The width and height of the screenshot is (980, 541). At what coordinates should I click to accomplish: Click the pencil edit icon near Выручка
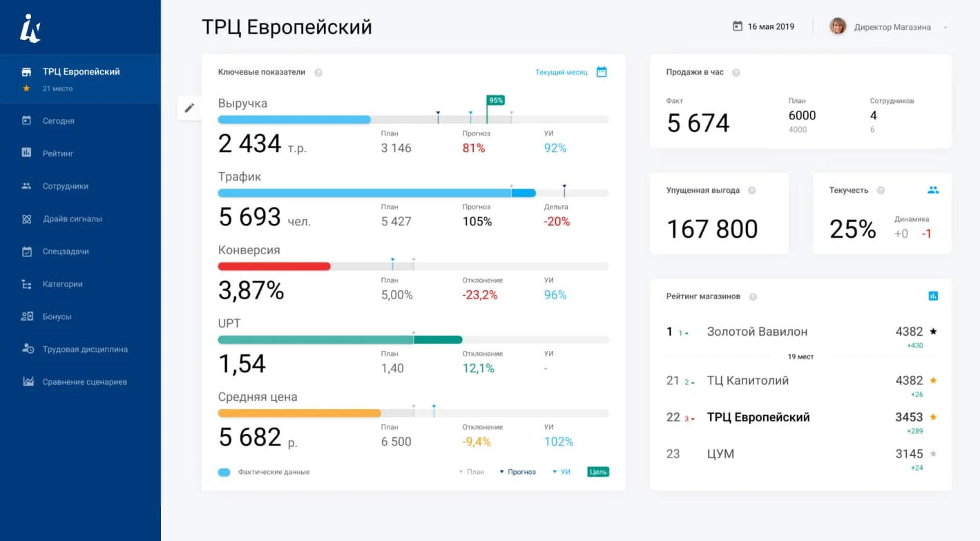coord(189,108)
